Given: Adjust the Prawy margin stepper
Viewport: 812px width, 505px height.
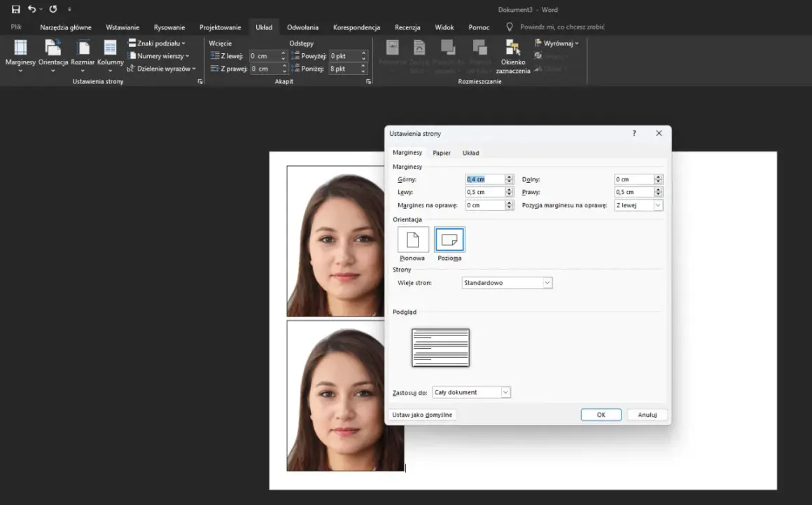Looking at the screenshot, I should (658, 192).
